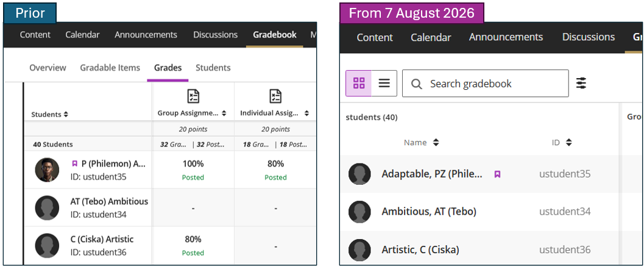The height and width of the screenshot is (266, 644).
Task: Click Philemon's 80% Individual Assignment grade
Action: pos(275,164)
